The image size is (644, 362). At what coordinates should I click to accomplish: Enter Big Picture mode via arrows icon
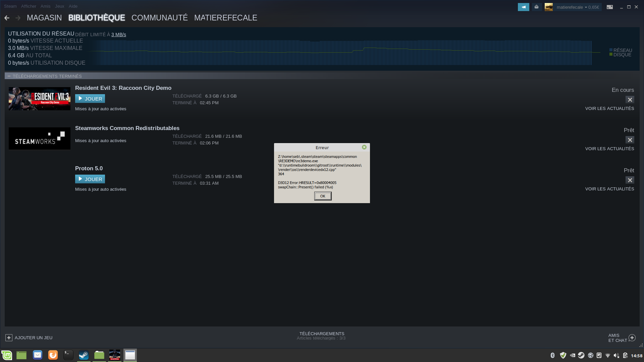(610, 7)
